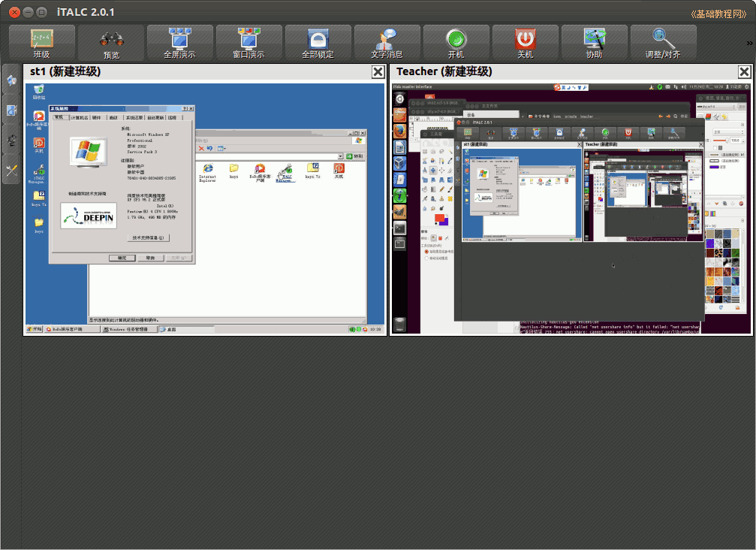Expand the toolbar overflow chevron
Image resolution: width=756 pixels, height=550 pixels.
point(749,43)
